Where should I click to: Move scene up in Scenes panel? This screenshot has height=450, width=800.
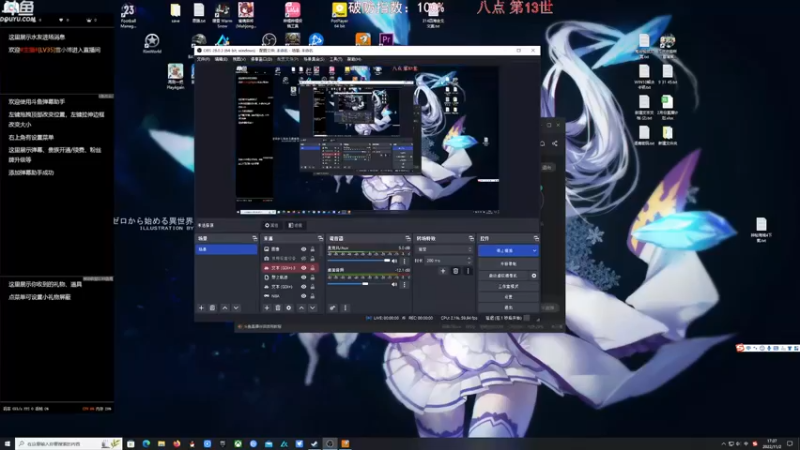(x=224, y=308)
